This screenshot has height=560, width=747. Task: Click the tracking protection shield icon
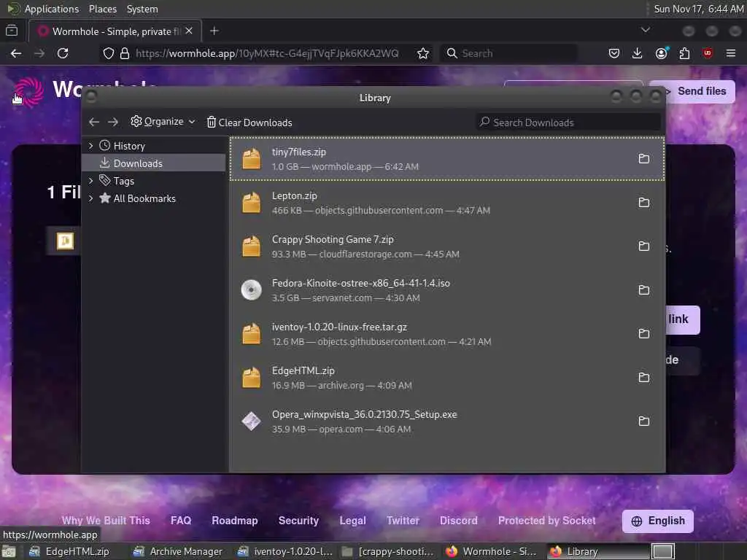(109, 53)
